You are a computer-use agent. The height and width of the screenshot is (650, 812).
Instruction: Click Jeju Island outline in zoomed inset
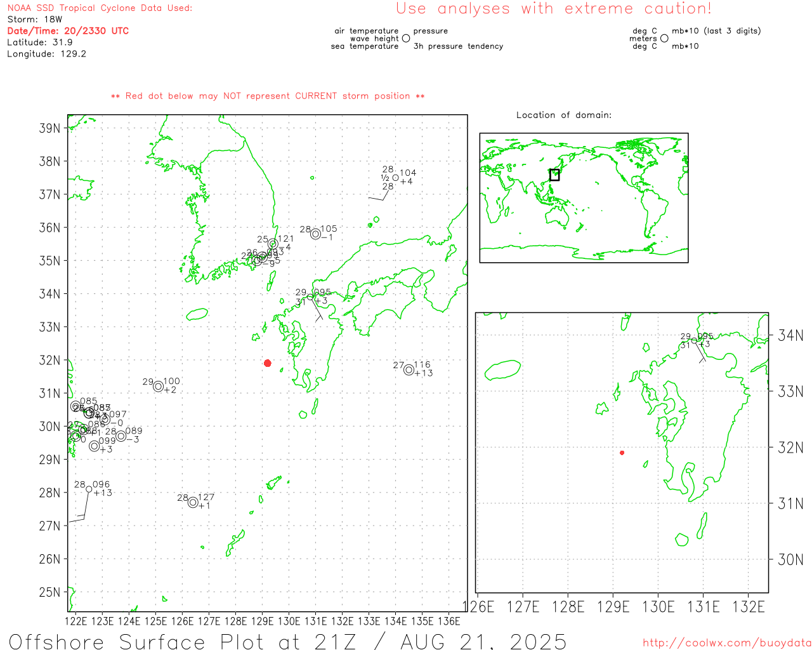click(x=502, y=370)
